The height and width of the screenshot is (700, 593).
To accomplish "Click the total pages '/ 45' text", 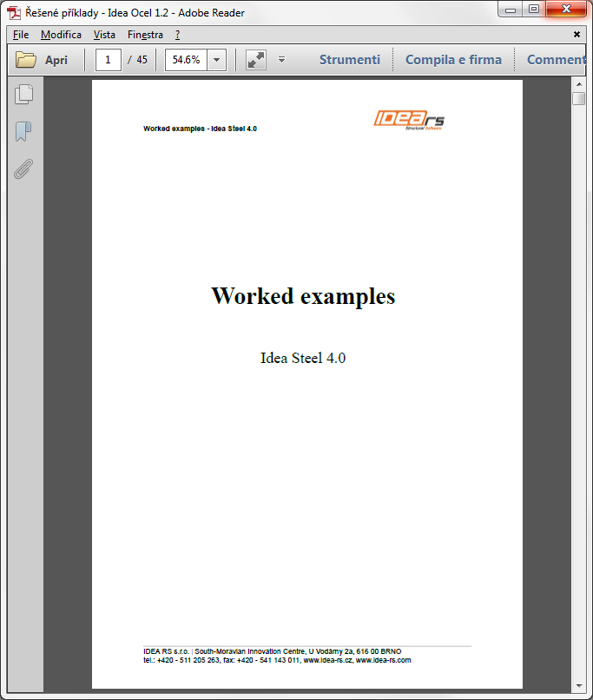I will (137, 60).
